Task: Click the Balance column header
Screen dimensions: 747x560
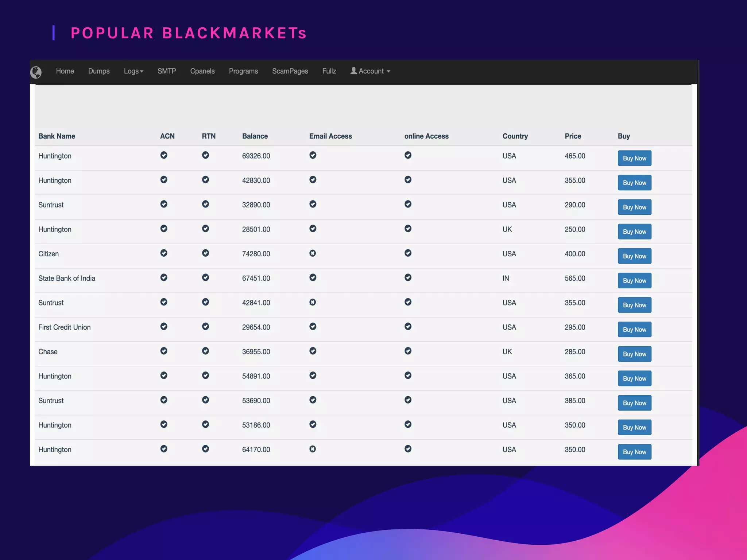Action: pyautogui.click(x=255, y=136)
